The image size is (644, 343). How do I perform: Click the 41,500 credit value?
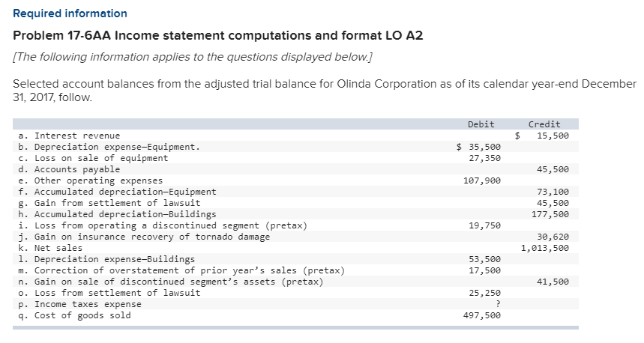click(553, 282)
